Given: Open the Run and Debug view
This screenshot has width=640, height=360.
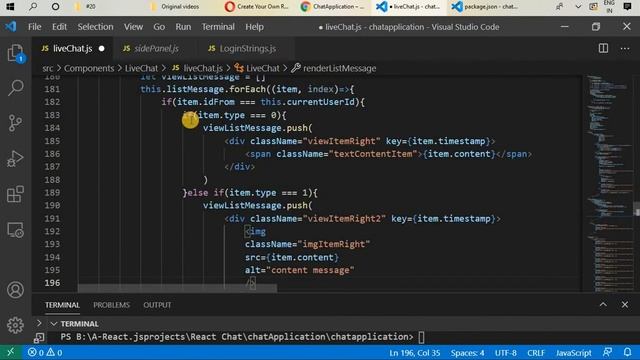Looking at the screenshot, I should tap(16, 159).
